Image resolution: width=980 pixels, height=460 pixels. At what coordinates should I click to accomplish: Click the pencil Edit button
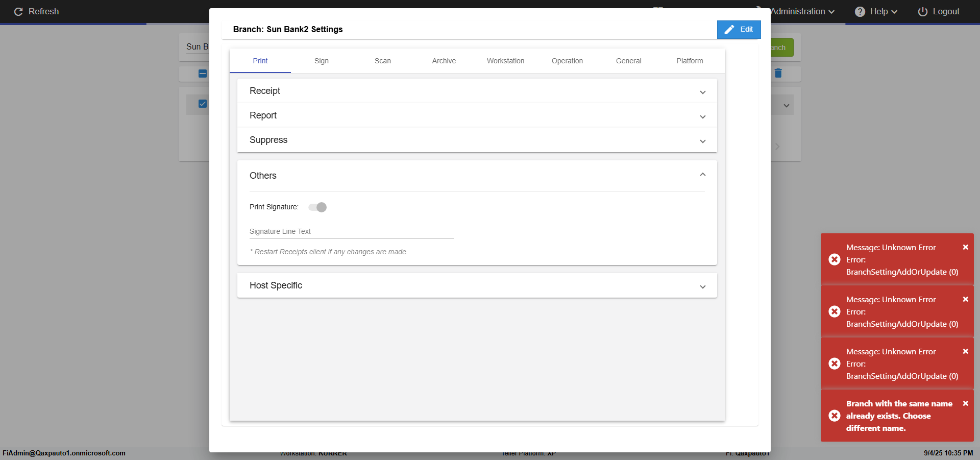tap(739, 30)
